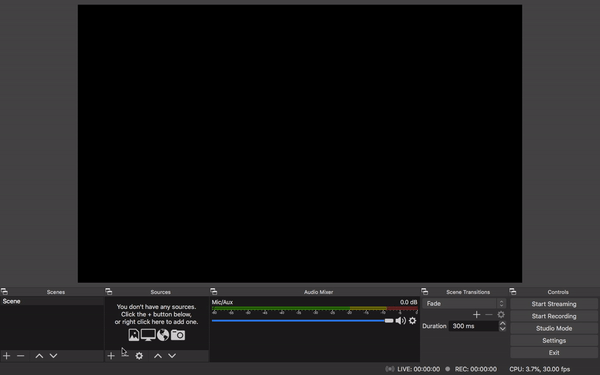This screenshot has width=600, height=375.
Task: Select the Scene item in Scenes list
Action: pyautogui.click(x=52, y=301)
